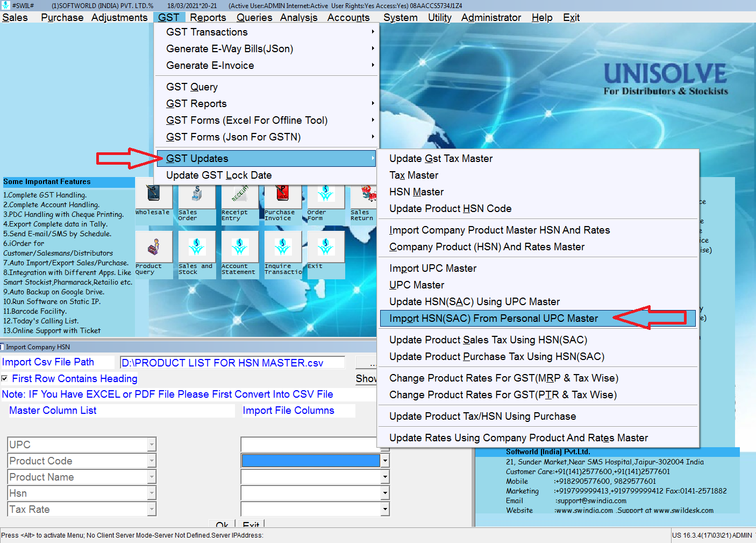This screenshot has width=756, height=543.
Task: Choose Import HSN(SAC) From Personal UPC Master
Action: point(538,318)
